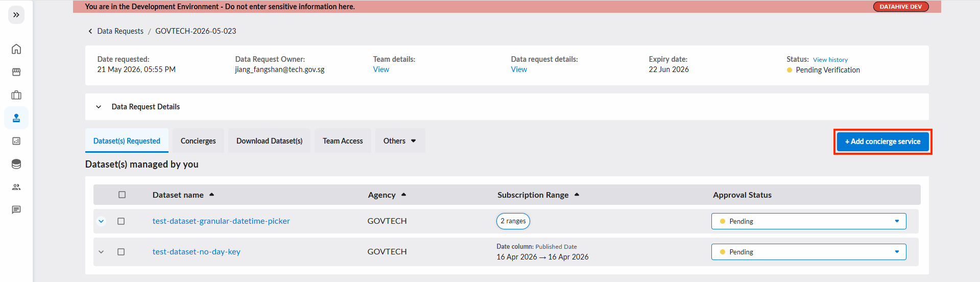
Task: Click the DATAHIVE DEV badge
Action: tap(901, 7)
